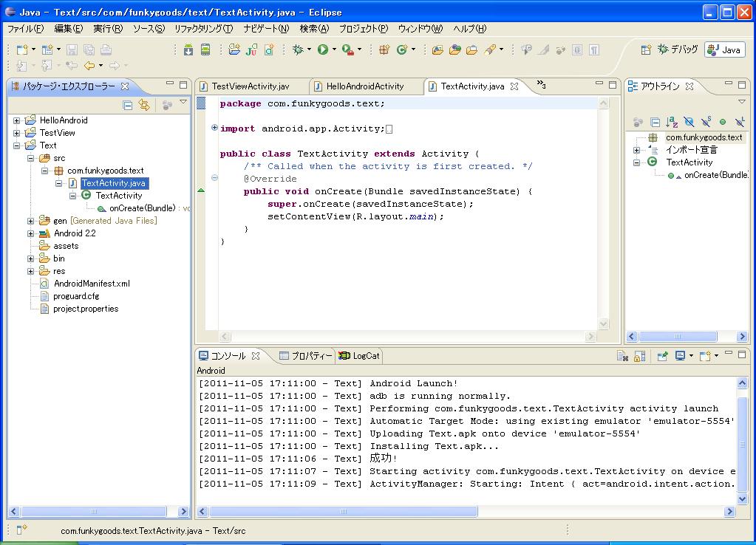This screenshot has width=756, height=545.
Task: Click the Pin Console icon
Action: coord(662,356)
